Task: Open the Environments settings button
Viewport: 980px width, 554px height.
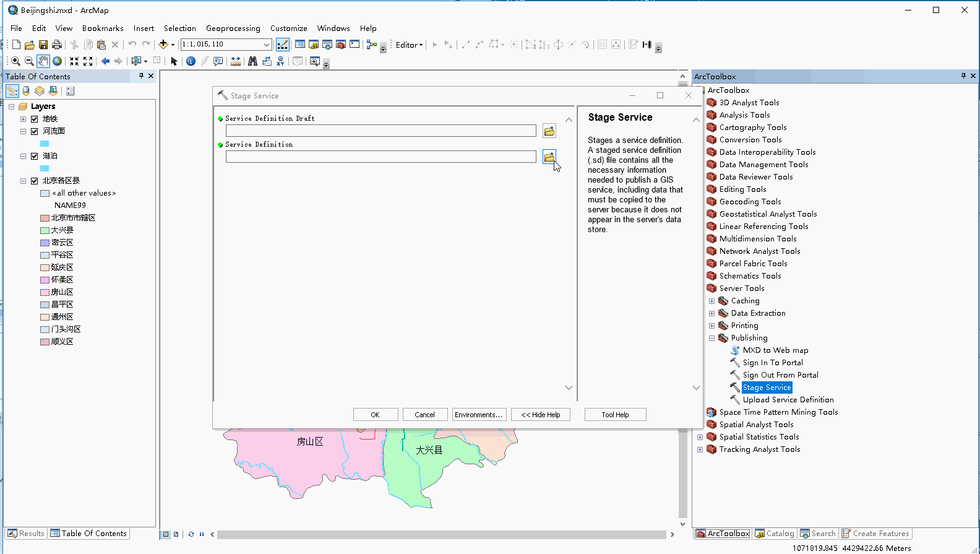Action: coord(479,415)
